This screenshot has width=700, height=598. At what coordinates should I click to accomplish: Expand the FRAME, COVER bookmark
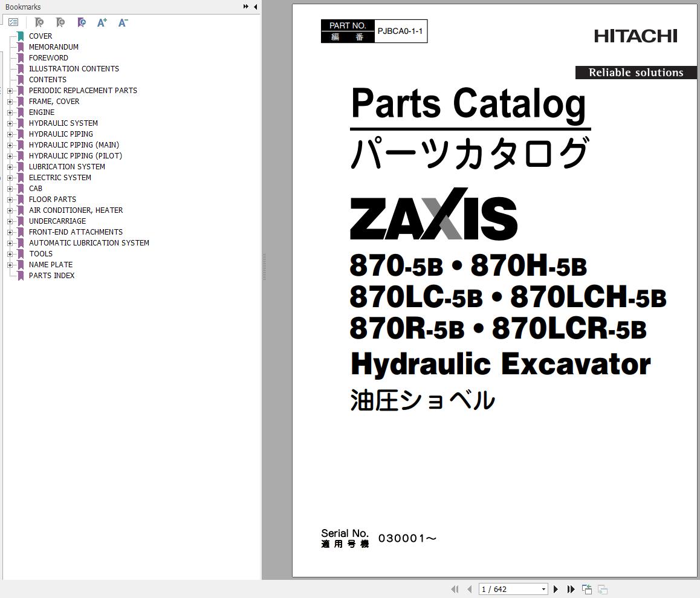[10, 102]
